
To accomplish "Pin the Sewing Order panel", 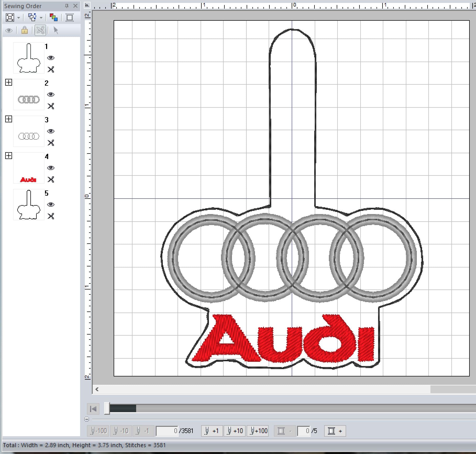I will (x=67, y=6).
